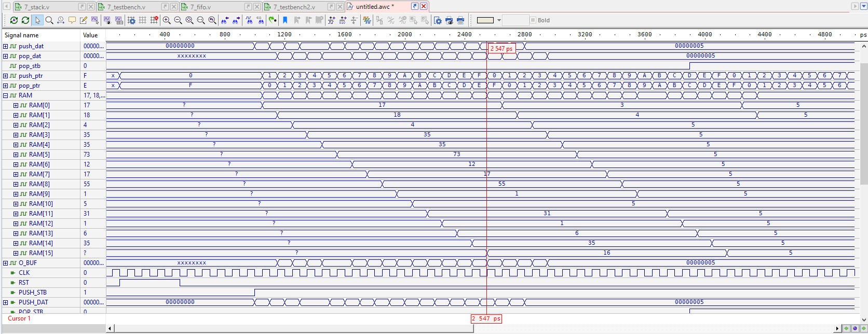Open the tab list dropdown arrow

[863, 6]
